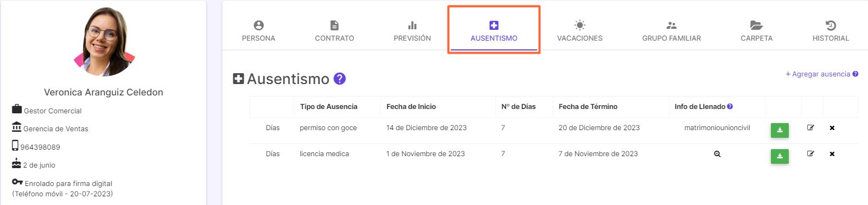Open the Persona tab
The image size is (868, 205).
click(x=258, y=31)
